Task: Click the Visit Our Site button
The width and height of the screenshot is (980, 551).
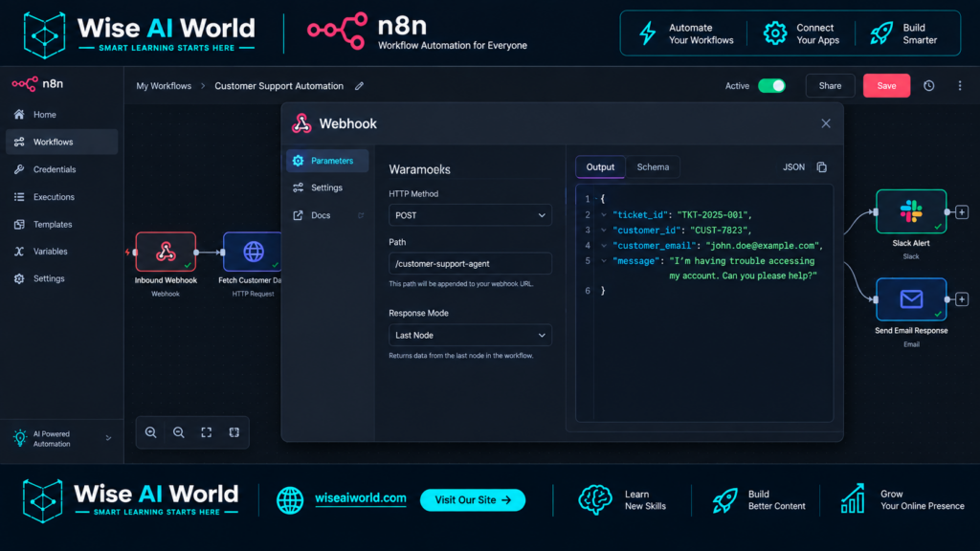Action: tap(473, 499)
